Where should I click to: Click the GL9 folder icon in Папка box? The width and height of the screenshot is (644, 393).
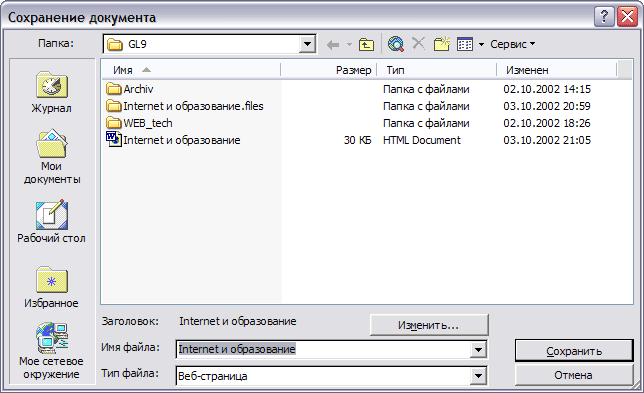pyautogui.click(x=115, y=44)
